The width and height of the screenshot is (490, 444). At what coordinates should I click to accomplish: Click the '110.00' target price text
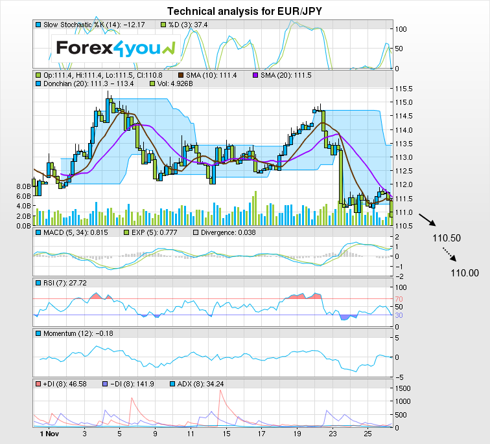[x=465, y=273]
